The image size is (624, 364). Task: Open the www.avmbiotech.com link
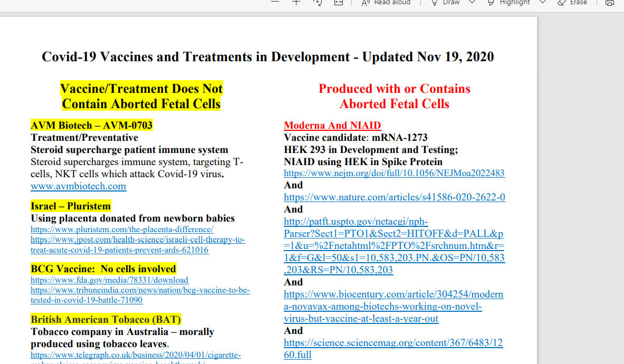click(79, 186)
